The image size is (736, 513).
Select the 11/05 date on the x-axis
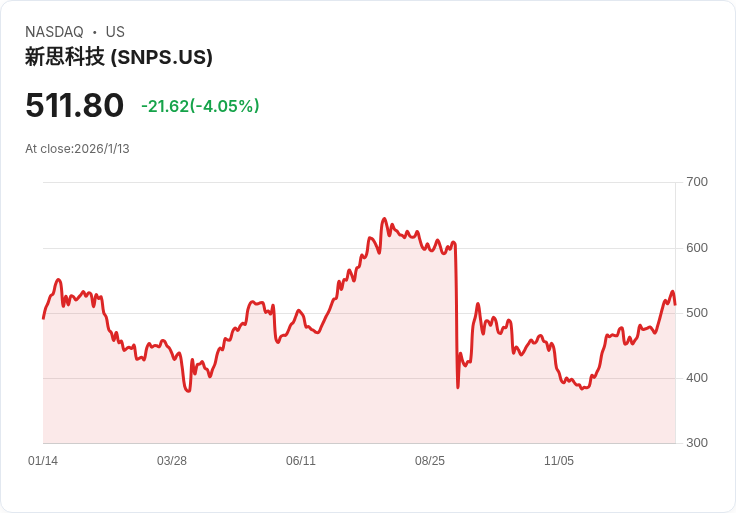[x=559, y=461]
